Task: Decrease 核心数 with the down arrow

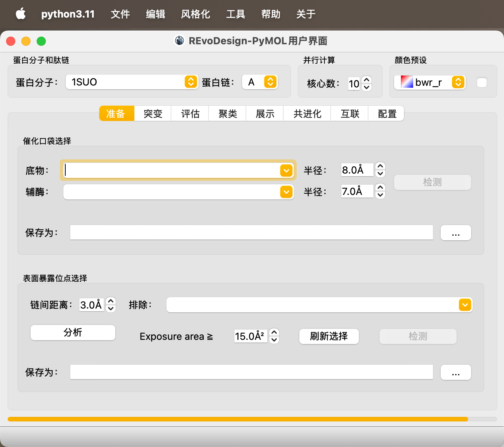Action: (367, 87)
